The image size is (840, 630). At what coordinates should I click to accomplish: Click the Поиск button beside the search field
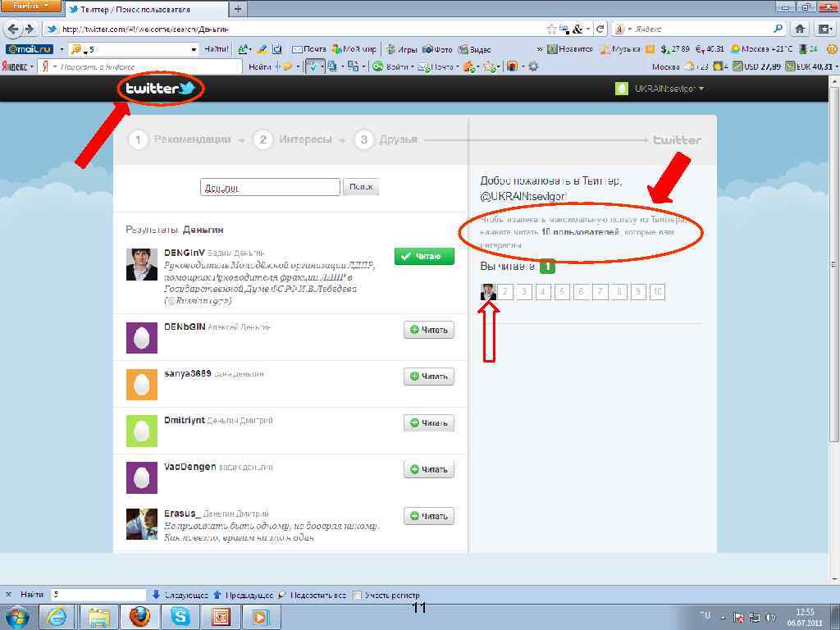click(x=361, y=187)
